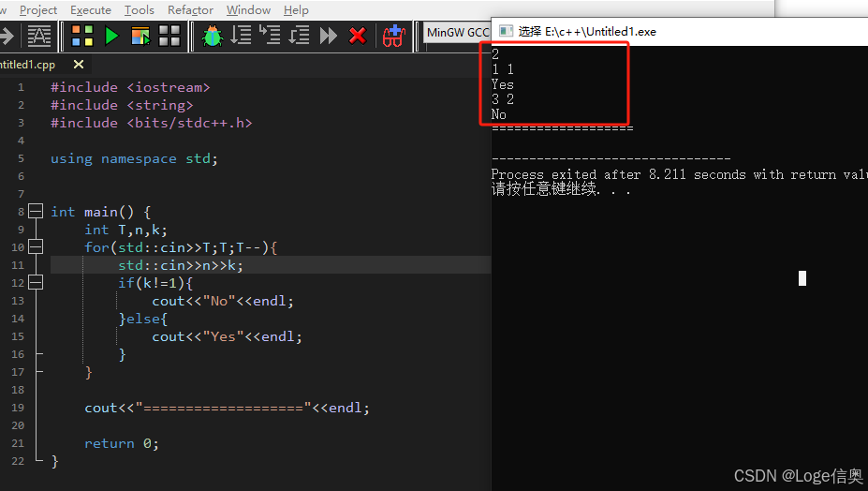This screenshot has height=491, width=868.
Task: Open the Project menu
Action: [38, 10]
